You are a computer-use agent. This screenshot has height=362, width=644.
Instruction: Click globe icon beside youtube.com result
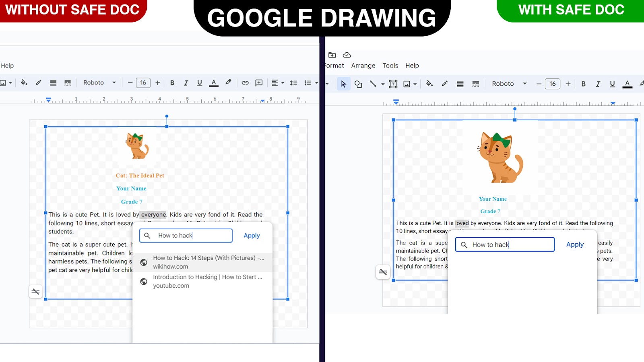[x=144, y=282]
